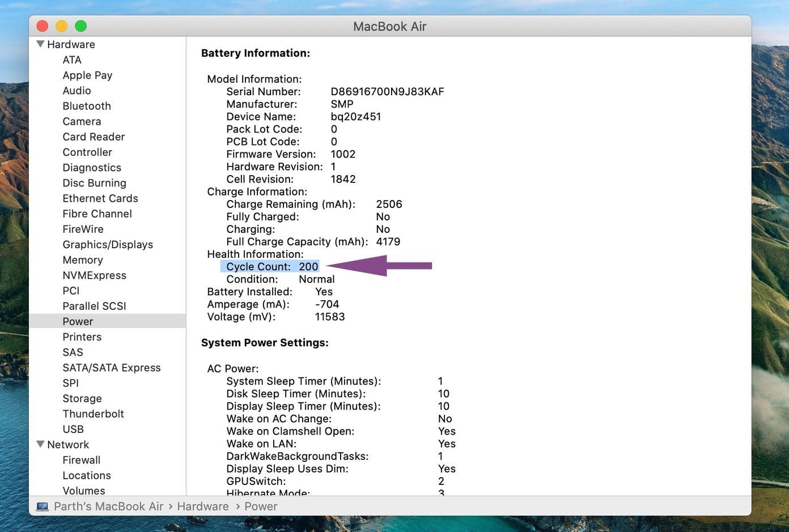Select Controller in the sidebar
789x532 pixels.
pyautogui.click(x=87, y=152)
